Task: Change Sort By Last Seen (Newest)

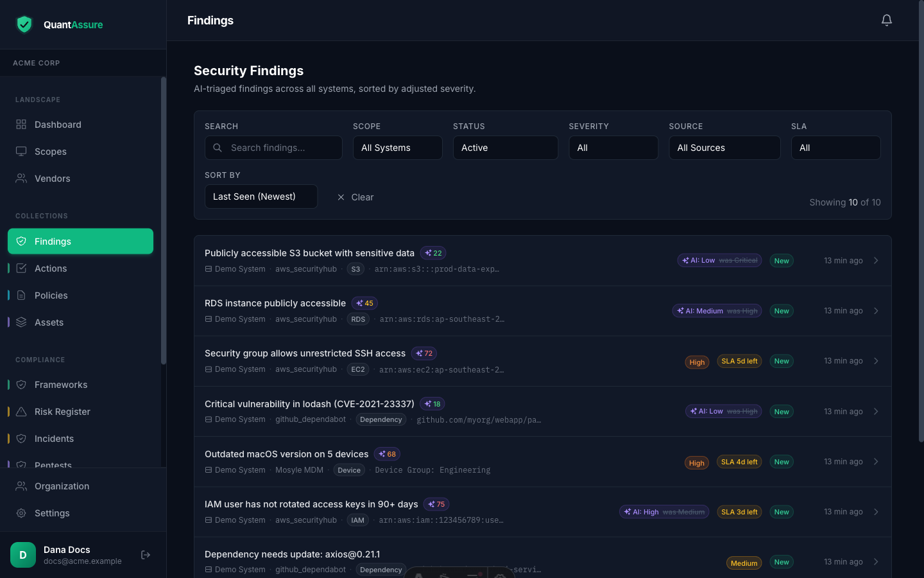Action: coord(261,197)
